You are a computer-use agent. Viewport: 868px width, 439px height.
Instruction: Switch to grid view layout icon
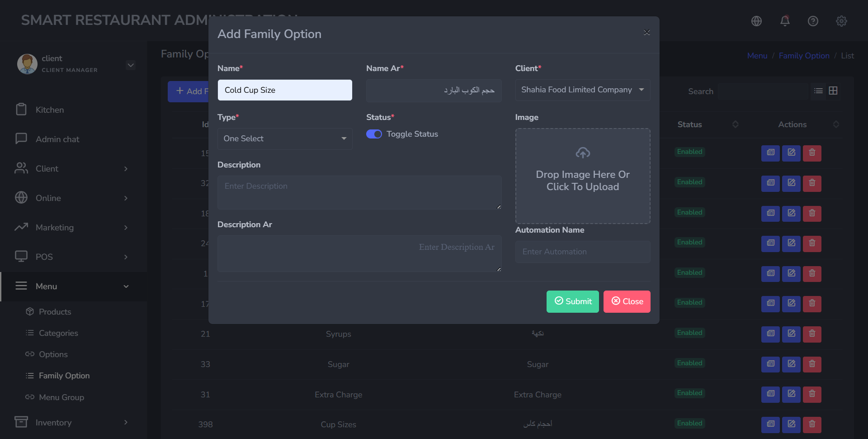(833, 91)
